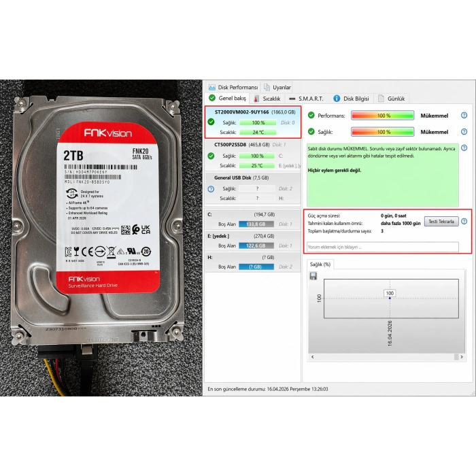The image size is (476, 476).
Task: Click the Disk Bilgisi info icon
Action: 337,99
